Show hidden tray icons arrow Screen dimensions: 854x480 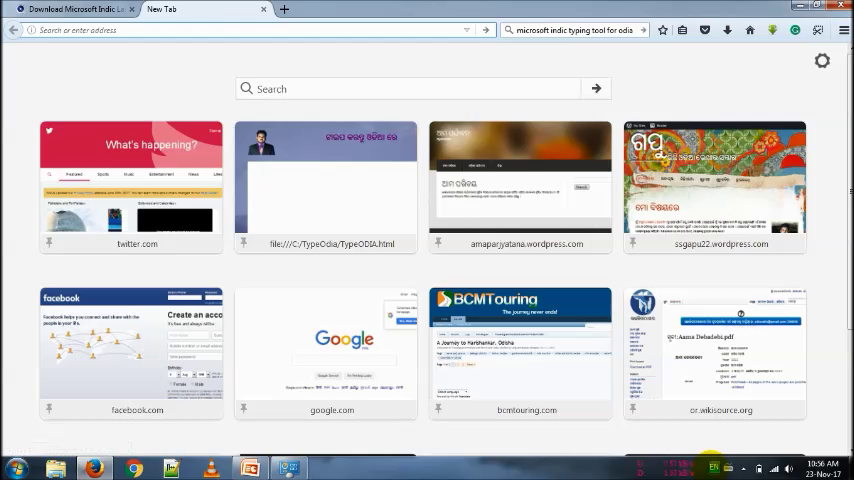(743, 469)
